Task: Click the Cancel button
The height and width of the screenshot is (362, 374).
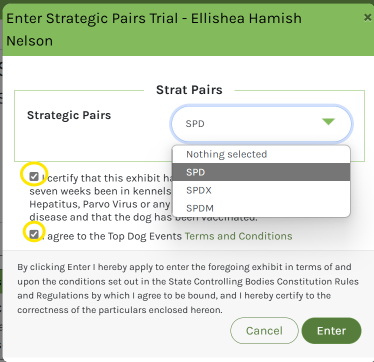Action: click(x=264, y=330)
